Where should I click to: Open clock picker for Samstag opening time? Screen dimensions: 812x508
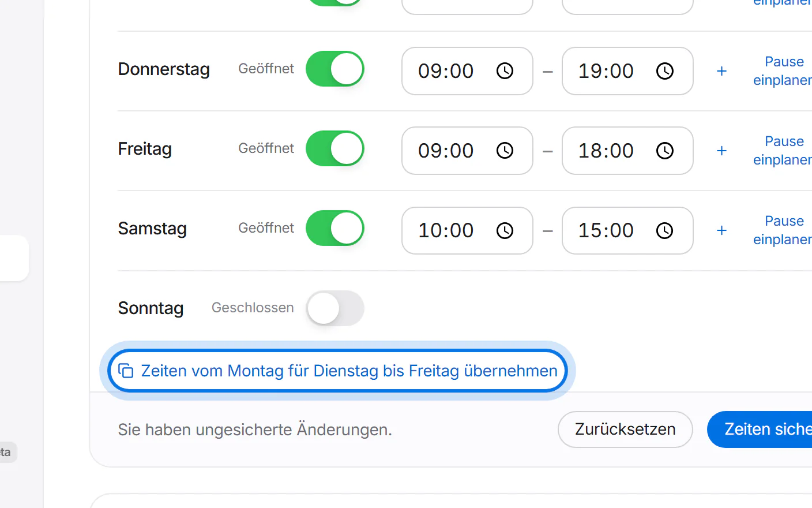[505, 230]
